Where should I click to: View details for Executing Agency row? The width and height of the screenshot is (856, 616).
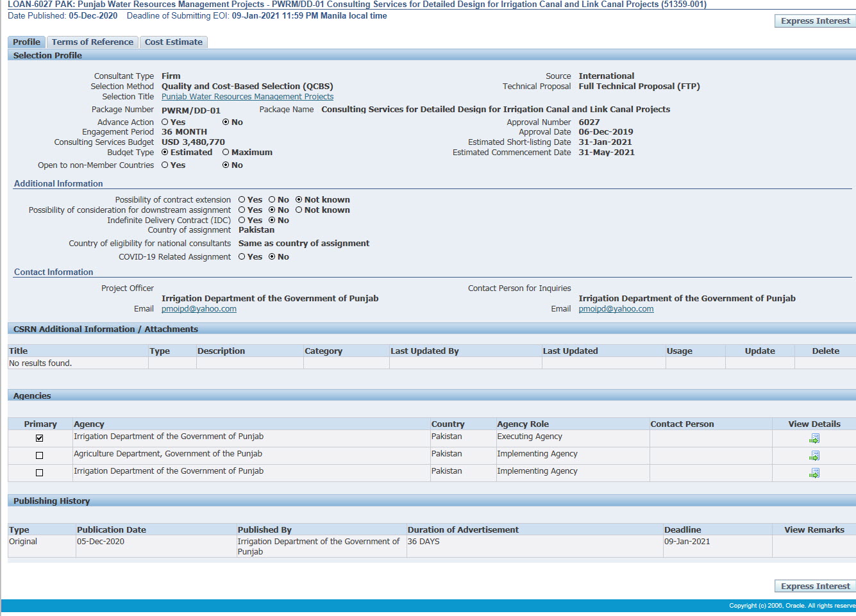[814, 438]
